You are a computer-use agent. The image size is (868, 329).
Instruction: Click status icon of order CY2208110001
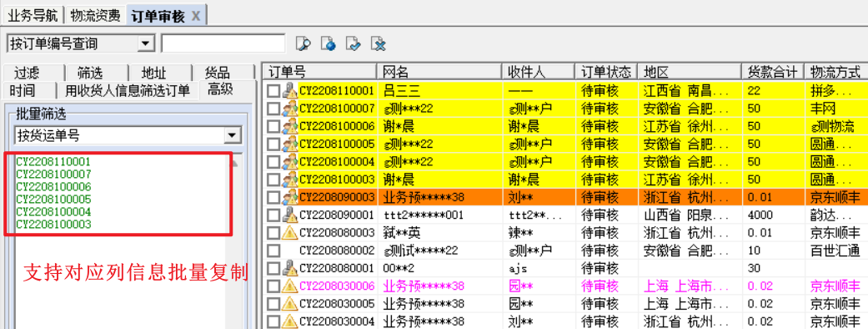coord(290,90)
